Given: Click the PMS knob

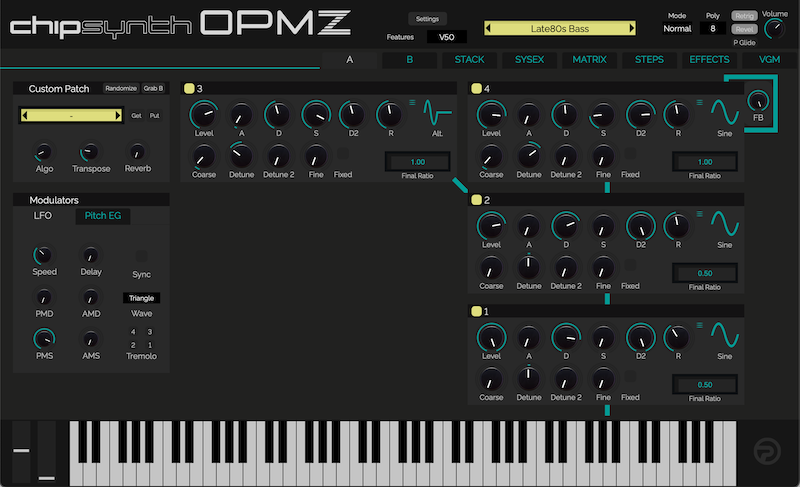Looking at the screenshot, I should (x=44, y=339).
